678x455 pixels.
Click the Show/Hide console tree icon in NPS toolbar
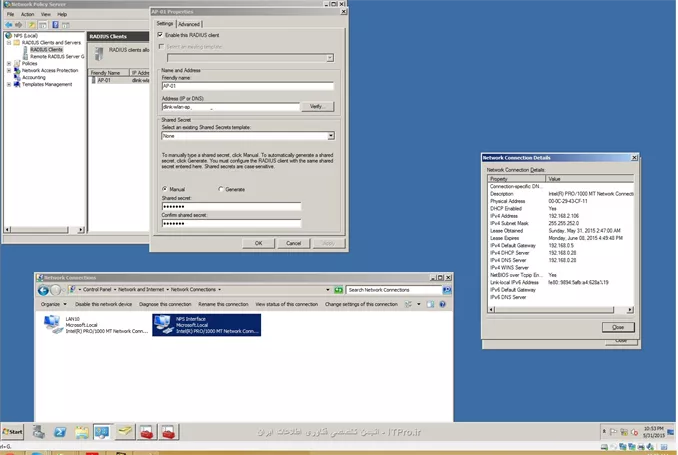[x=43, y=25]
